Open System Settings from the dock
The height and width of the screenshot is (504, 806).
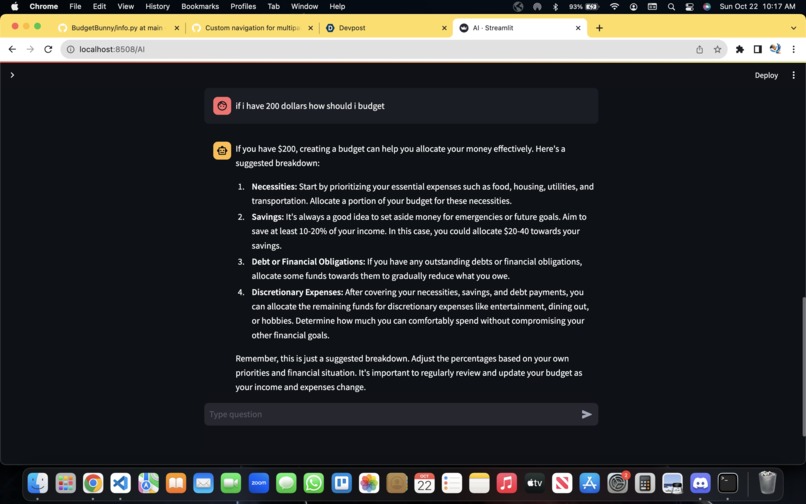(617, 483)
